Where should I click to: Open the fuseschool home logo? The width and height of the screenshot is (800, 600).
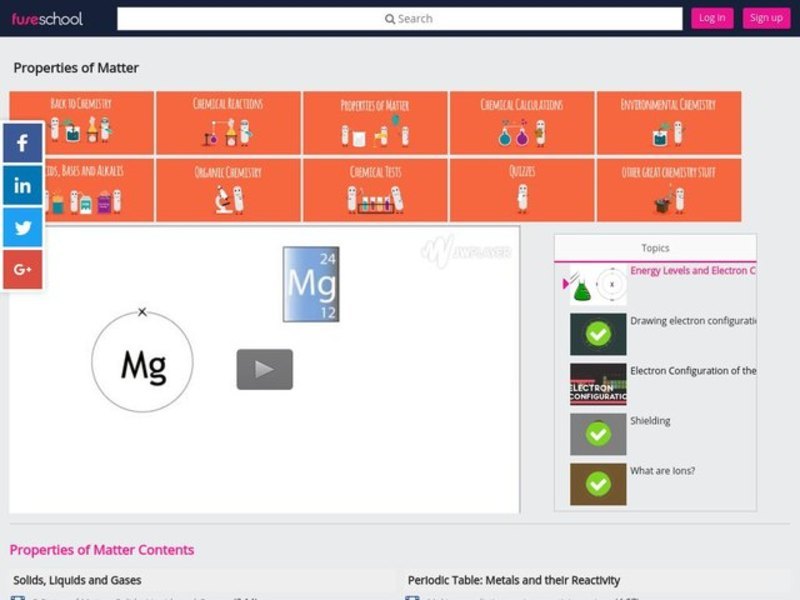click(48, 18)
